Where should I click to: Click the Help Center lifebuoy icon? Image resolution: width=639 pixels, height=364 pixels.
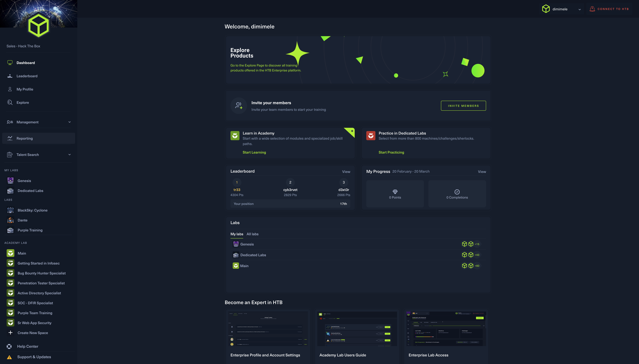point(9,346)
